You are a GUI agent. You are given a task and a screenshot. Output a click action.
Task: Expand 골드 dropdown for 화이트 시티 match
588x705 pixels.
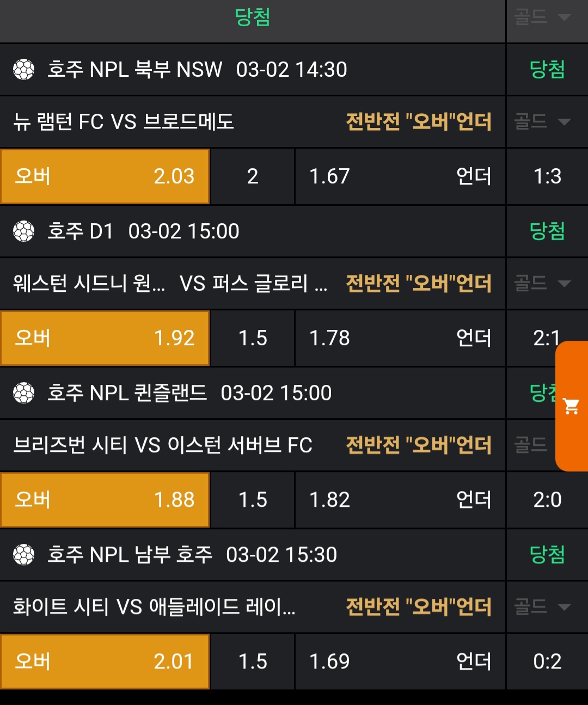pos(542,606)
